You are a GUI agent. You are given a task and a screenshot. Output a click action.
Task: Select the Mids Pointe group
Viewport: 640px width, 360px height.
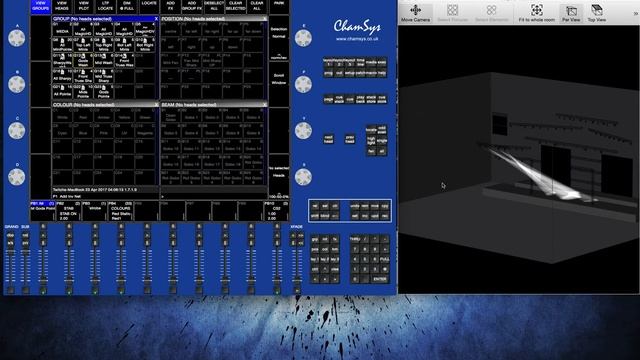tap(83, 92)
